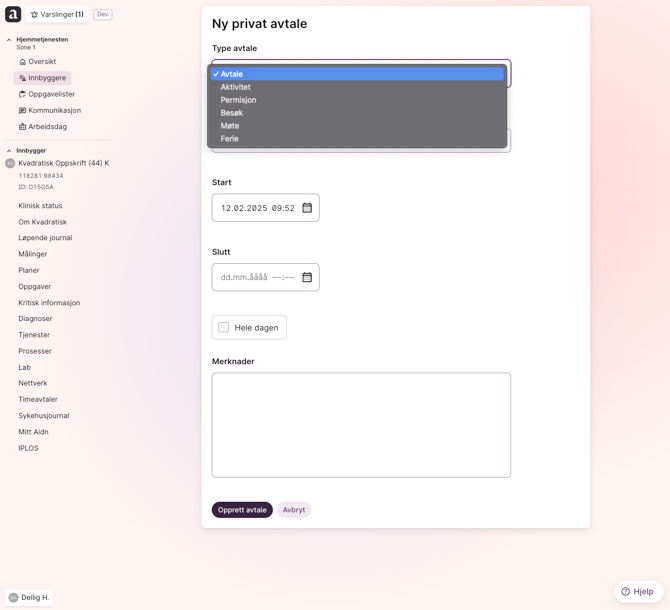Enable the Hele dagen checkbox
The width and height of the screenshot is (670, 610).
[224, 327]
